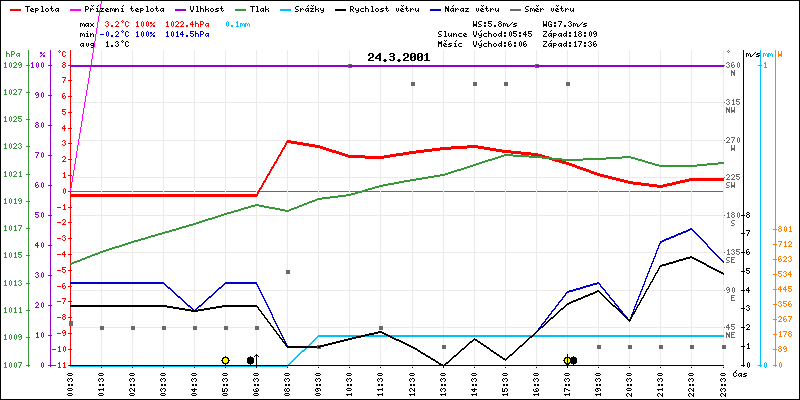The image size is (800, 400).
Task: Click the yellow sunrise marker near 05:30
Action: pos(226,360)
